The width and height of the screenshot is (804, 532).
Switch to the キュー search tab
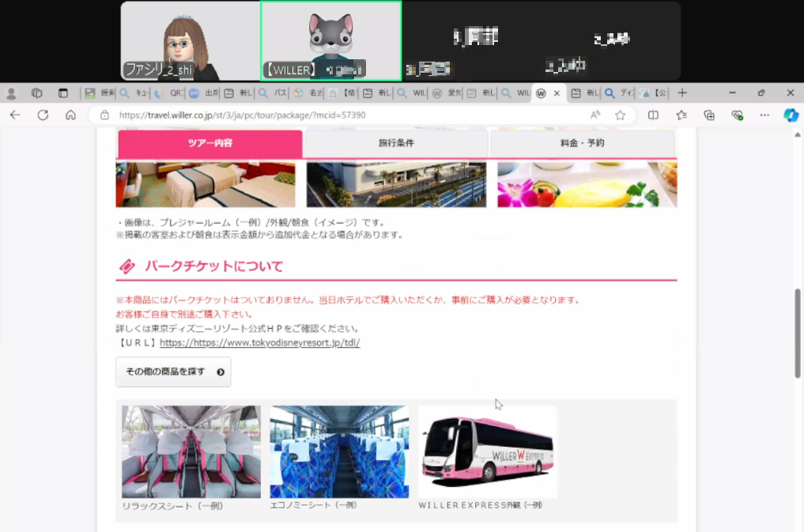coord(135,93)
